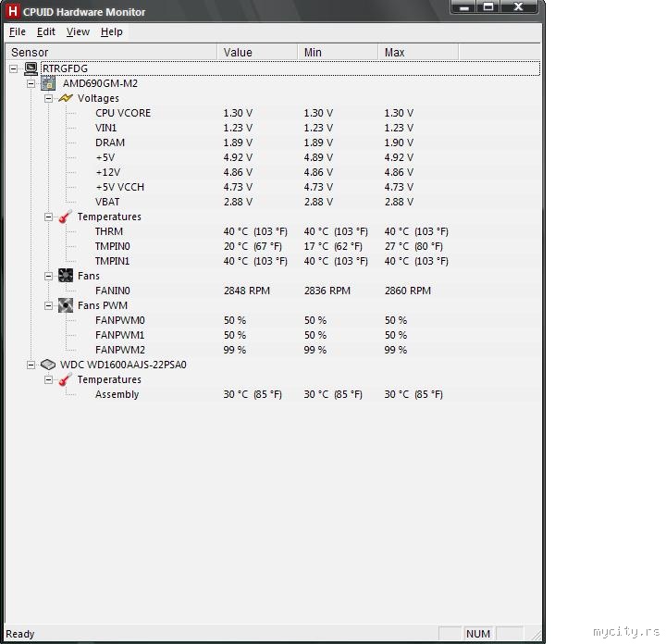
Task: Collapse the RTRGFDG root node
Action: coord(14,68)
